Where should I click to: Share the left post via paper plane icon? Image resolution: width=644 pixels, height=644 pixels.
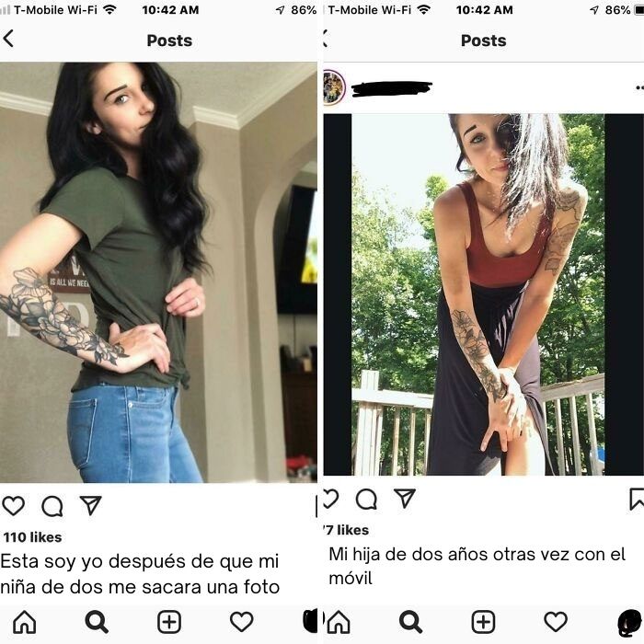90,506
